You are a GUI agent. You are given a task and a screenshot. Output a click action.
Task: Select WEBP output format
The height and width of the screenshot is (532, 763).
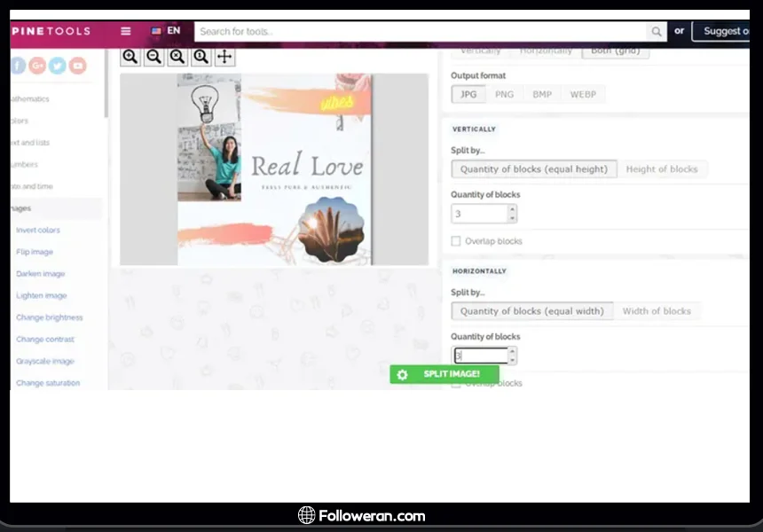[x=583, y=94]
